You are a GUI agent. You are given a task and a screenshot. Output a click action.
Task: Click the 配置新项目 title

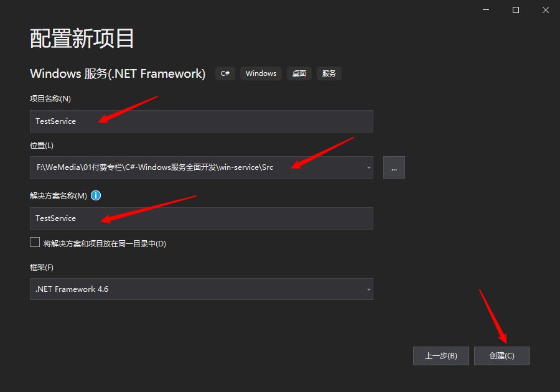[82, 38]
